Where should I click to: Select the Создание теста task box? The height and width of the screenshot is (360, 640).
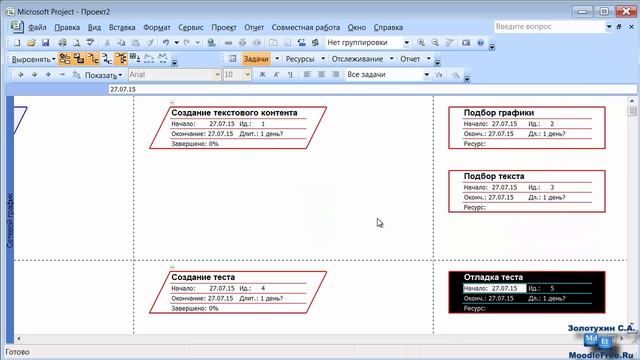click(x=238, y=292)
